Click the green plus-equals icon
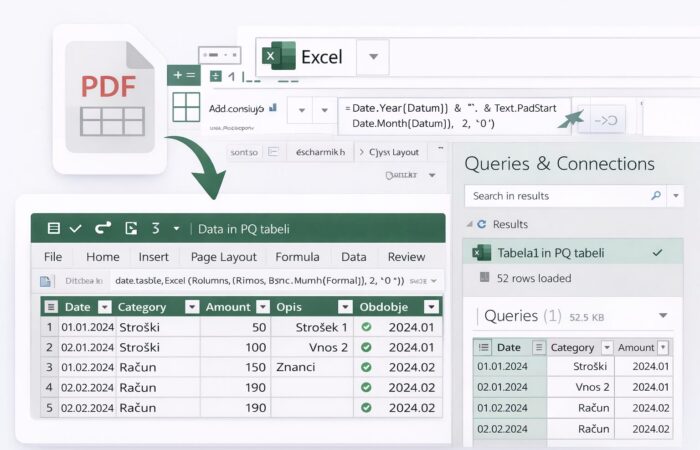 click(183, 75)
